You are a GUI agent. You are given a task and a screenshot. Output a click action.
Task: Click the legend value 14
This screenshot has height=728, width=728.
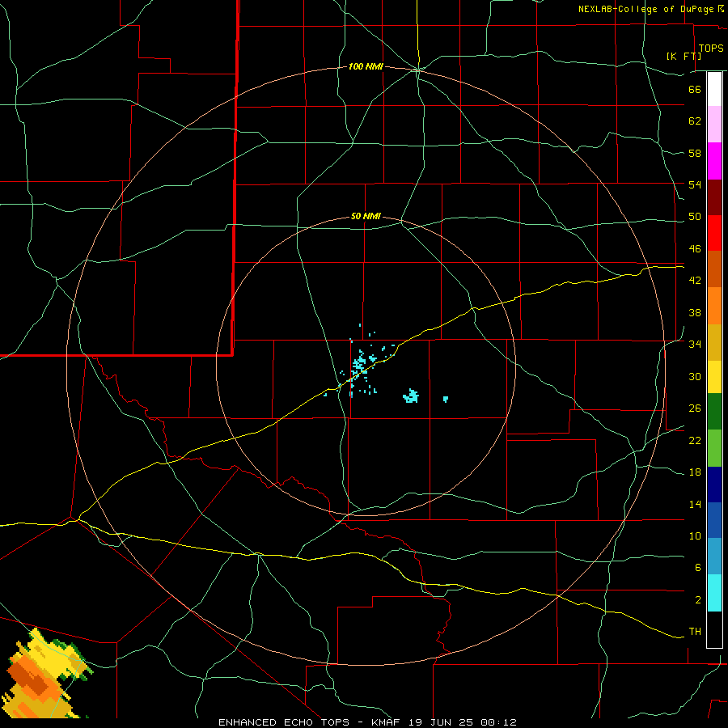[695, 504]
